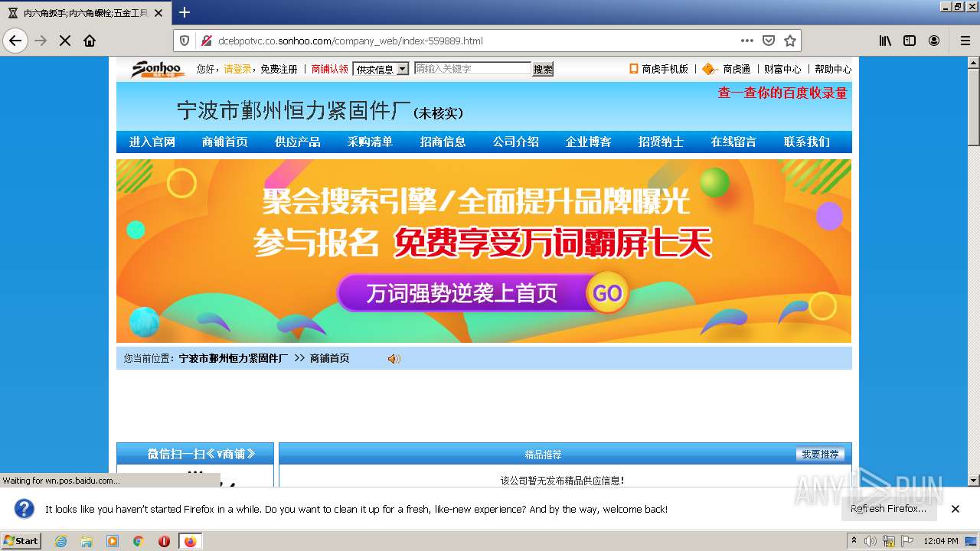Viewport: 980px width, 551px height.
Task: Click the breadcrumb 商铺首页 link
Action: [x=330, y=358]
